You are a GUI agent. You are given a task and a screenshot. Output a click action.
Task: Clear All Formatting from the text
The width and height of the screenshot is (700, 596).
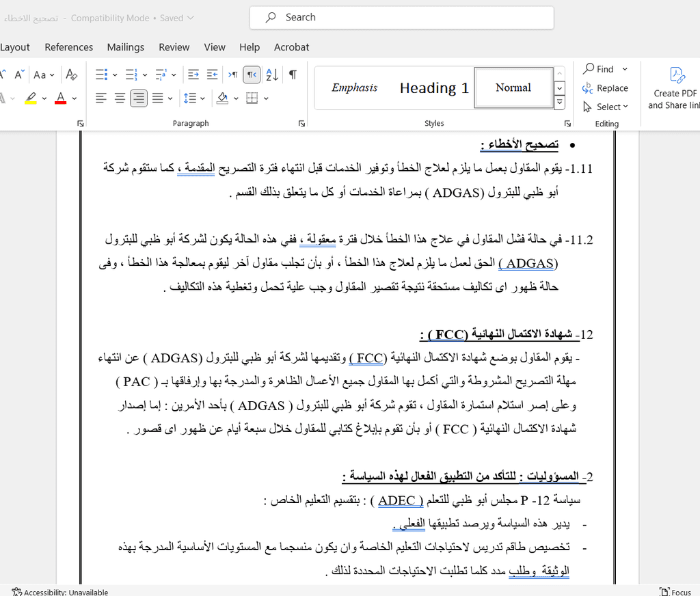(71, 74)
